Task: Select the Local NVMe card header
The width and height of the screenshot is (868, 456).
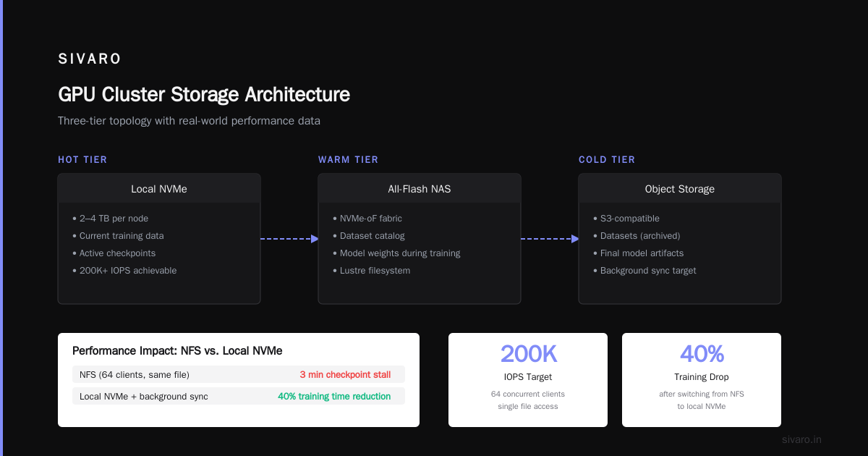Action: tap(159, 189)
